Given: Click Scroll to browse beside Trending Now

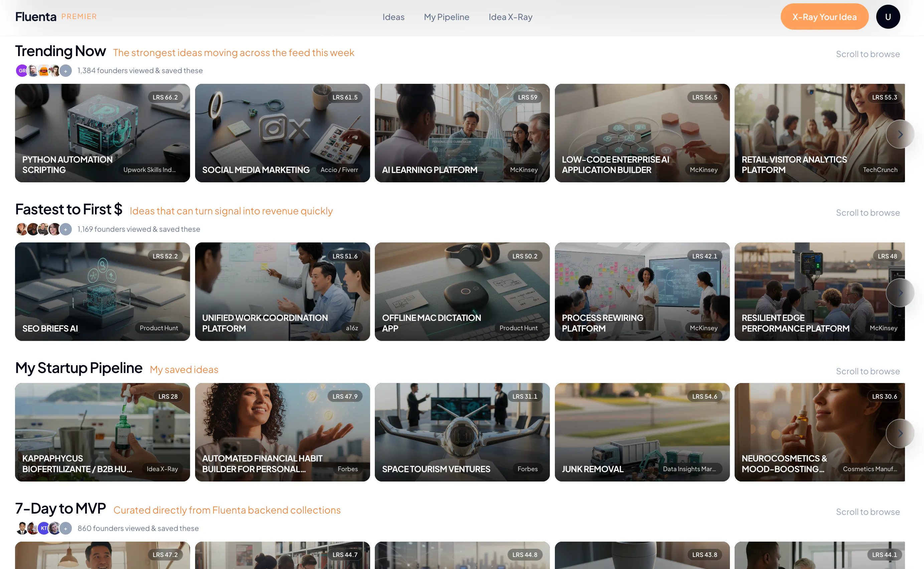Looking at the screenshot, I should click(868, 54).
